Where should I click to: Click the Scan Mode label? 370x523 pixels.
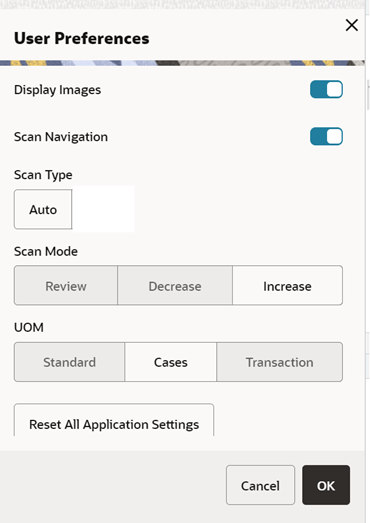46,251
